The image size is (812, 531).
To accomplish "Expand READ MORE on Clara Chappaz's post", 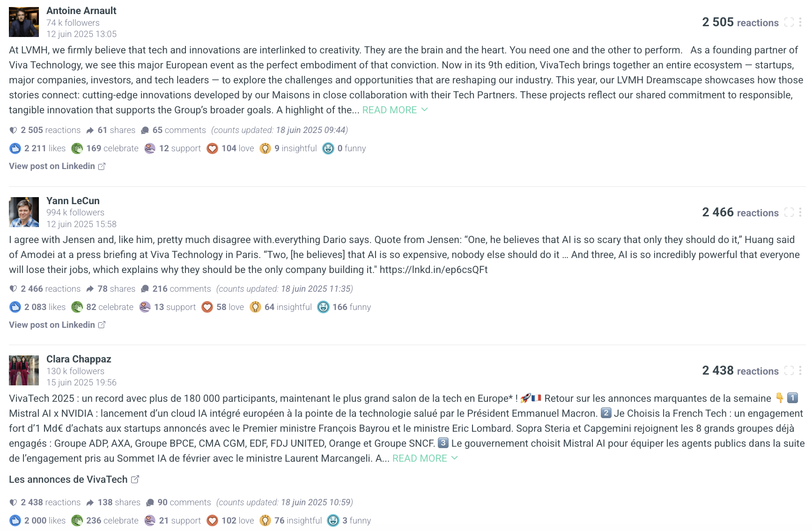I will [x=425, y=458].
